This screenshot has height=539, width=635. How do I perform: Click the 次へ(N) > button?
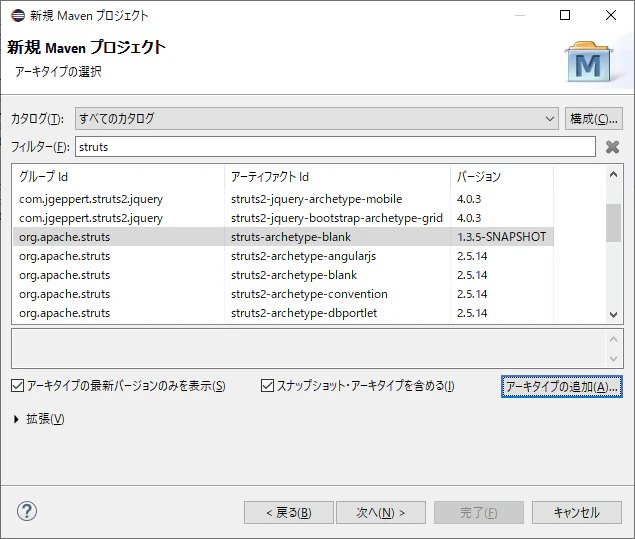click(381, 513)
